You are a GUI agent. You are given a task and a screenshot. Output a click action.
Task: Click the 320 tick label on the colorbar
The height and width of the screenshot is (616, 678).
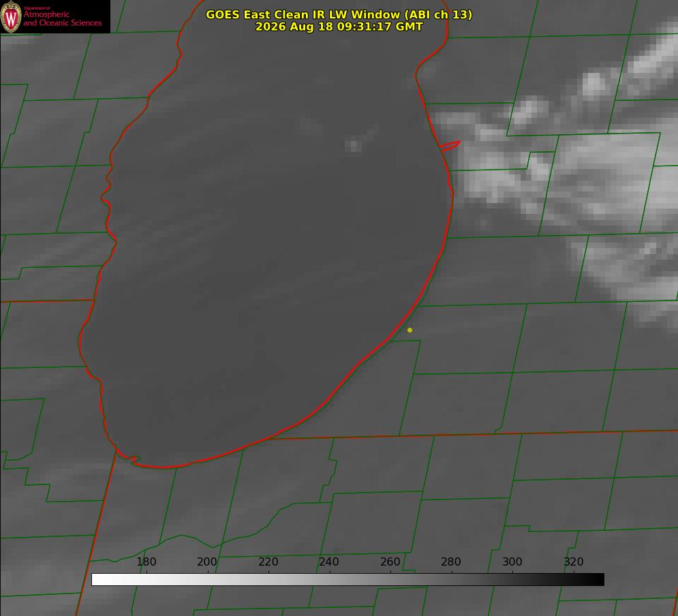pos(574,561)
